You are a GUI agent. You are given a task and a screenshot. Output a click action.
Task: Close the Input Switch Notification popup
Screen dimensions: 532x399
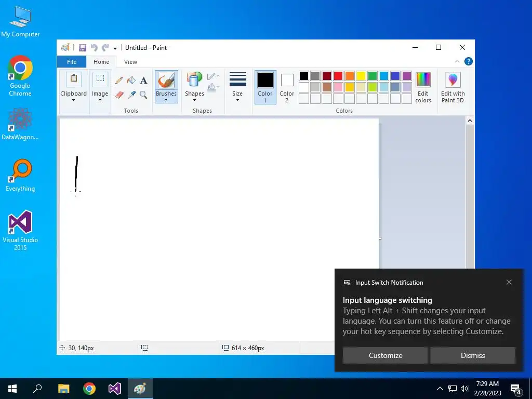point(509,282)
